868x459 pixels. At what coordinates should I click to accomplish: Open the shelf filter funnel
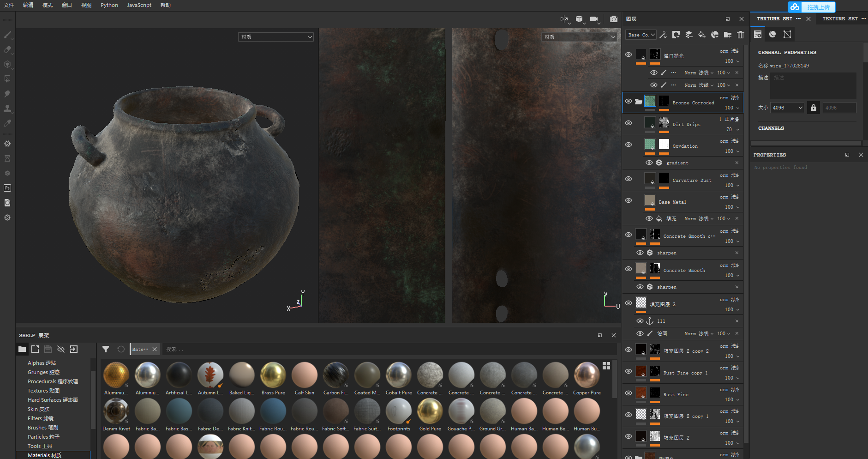106,349
